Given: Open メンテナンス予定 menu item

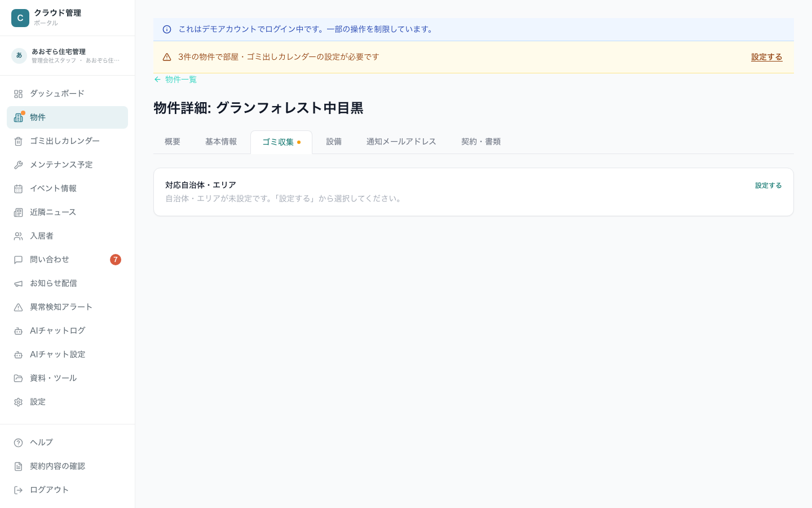Looking at the screenshot, I should pyautogui.click(x=67, y=165).
